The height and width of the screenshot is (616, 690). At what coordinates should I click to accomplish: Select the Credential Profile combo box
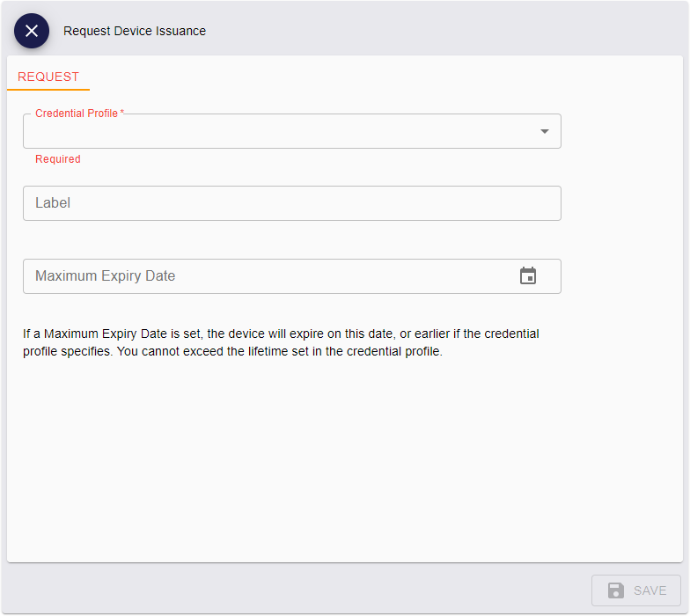click(x=282, y=132)
